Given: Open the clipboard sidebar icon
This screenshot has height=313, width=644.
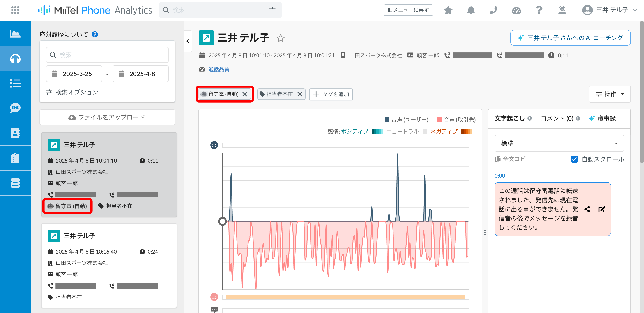Looking at the screenshot, I should [15, 158].
